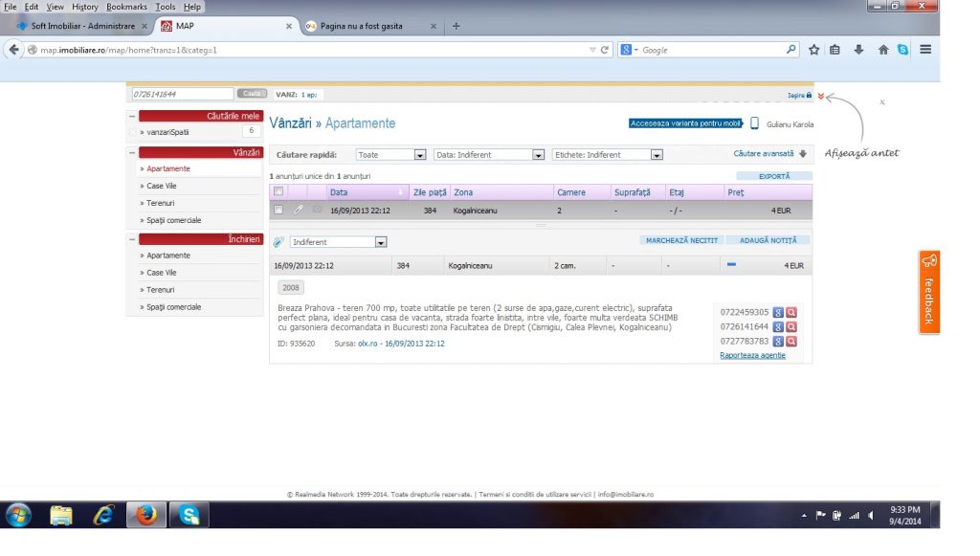Screen dimensions: 980x556
Task: Click the Firefox home icon
Action: 883,50
